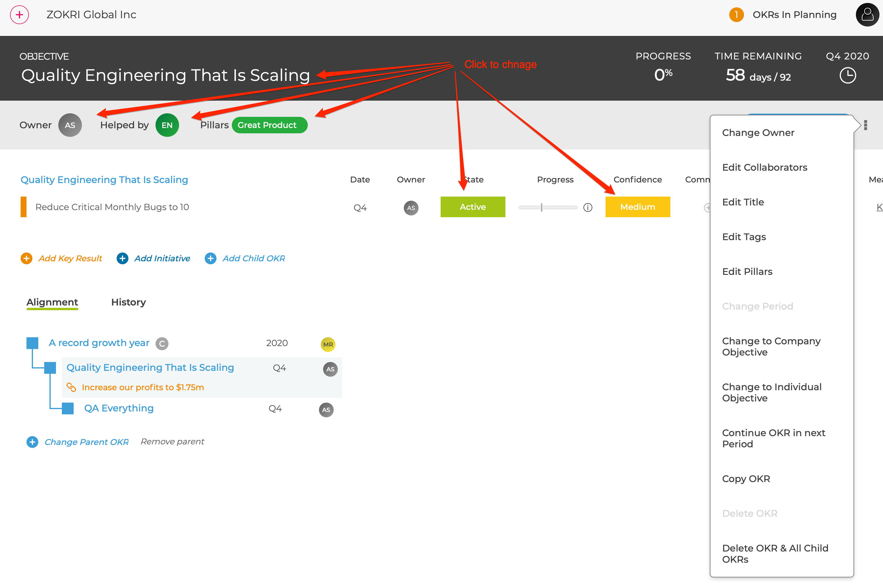The height and width of the screenshot is (588, 883).
Task: Open A record growth year objective
Action: tap(99, 343)
